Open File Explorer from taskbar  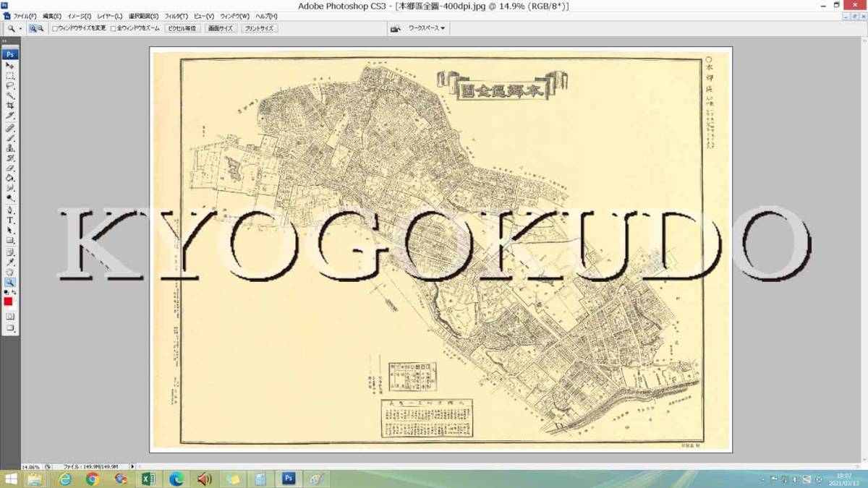pos(34,479)
